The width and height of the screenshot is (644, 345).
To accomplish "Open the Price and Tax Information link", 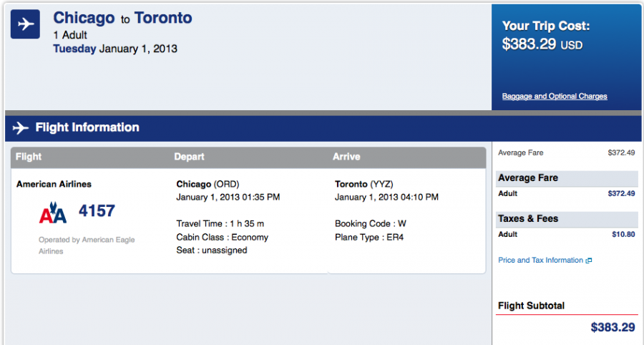I will tap(540, 261).
